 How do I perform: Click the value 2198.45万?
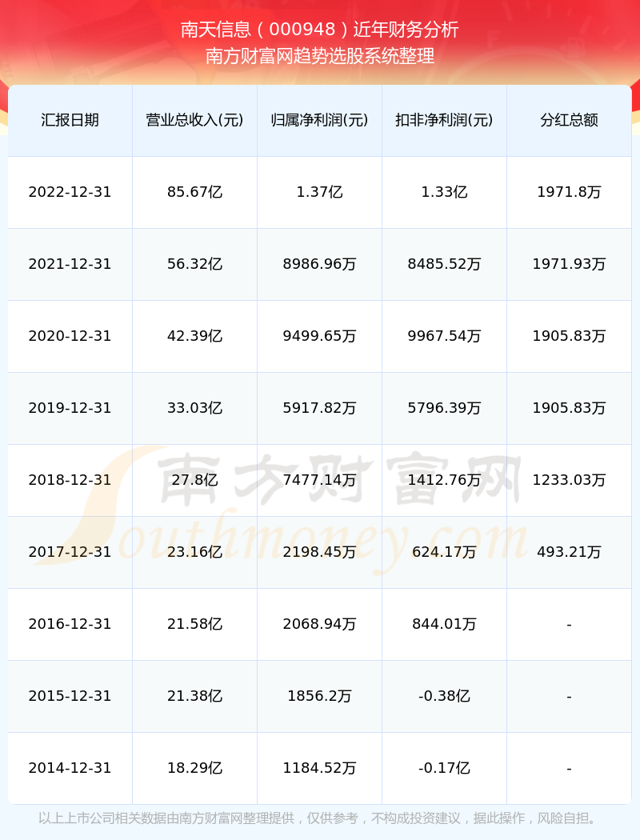click(320, 552)
